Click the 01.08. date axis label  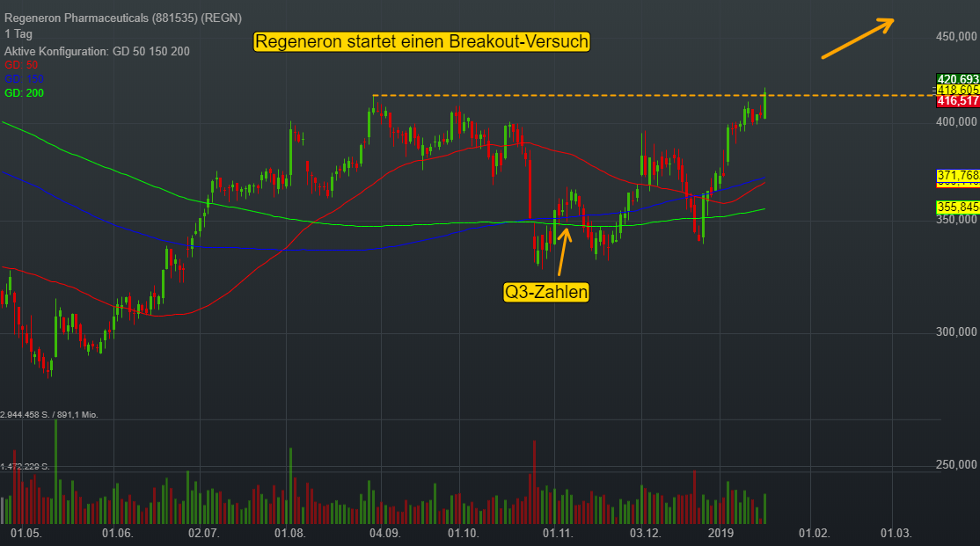pyautogui.click(x=290, y=533)
